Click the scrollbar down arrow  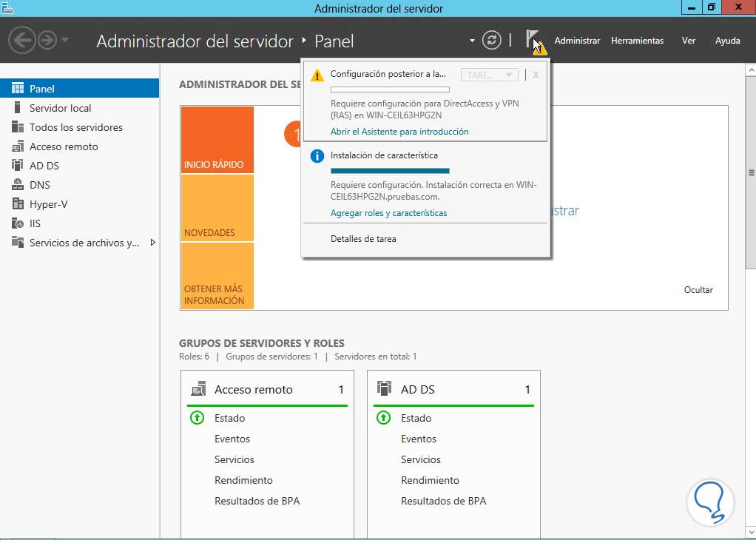(751, 532)
